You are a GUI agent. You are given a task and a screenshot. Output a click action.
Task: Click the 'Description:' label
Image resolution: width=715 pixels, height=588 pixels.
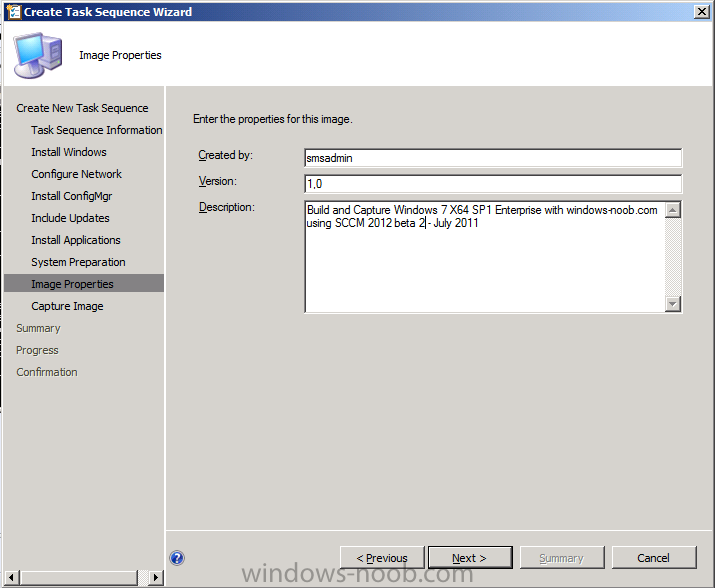click(x=227, y=207)
